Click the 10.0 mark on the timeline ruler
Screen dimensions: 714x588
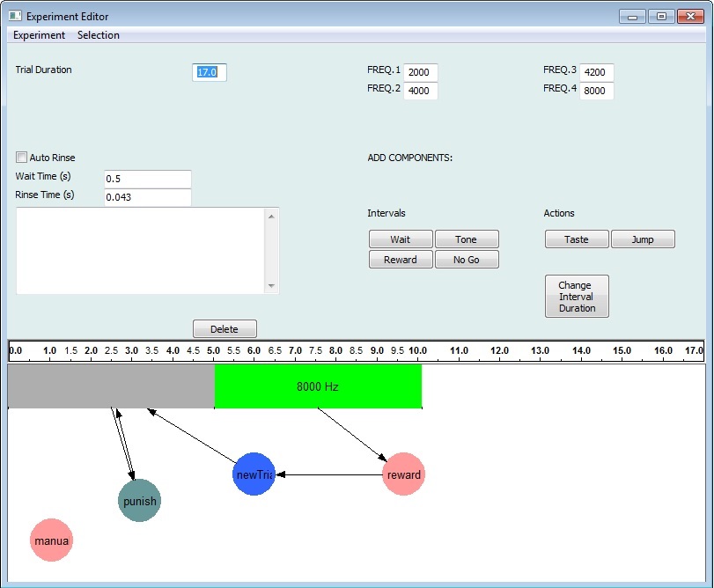point(417,350)
